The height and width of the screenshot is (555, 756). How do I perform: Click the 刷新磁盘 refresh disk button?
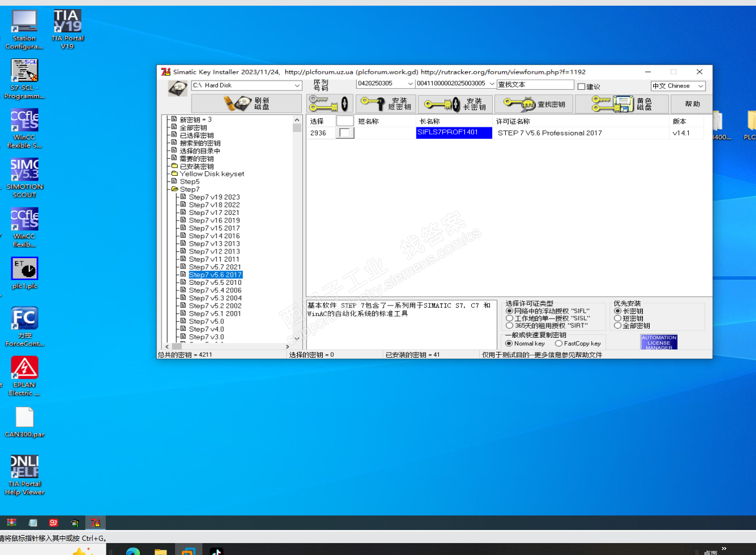coord(247,103)
